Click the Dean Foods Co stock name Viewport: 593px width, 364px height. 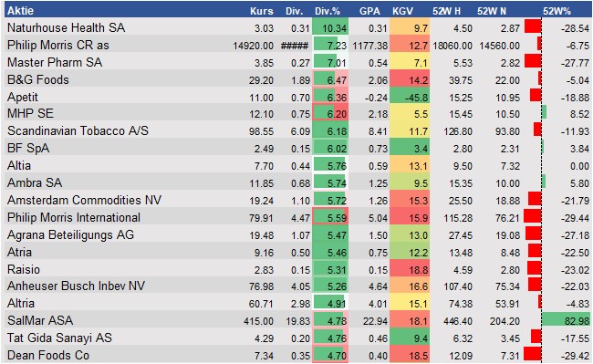48,355
